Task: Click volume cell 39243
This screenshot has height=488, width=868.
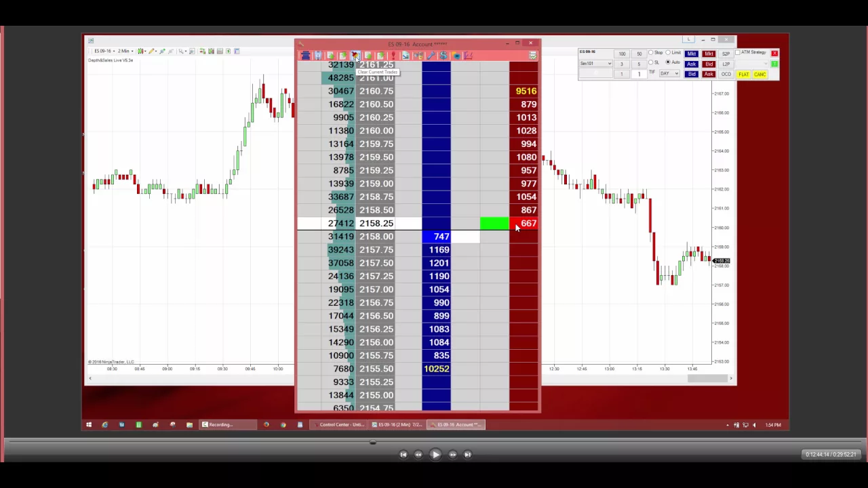Action: pyautogui.click(x=339, y=249)
